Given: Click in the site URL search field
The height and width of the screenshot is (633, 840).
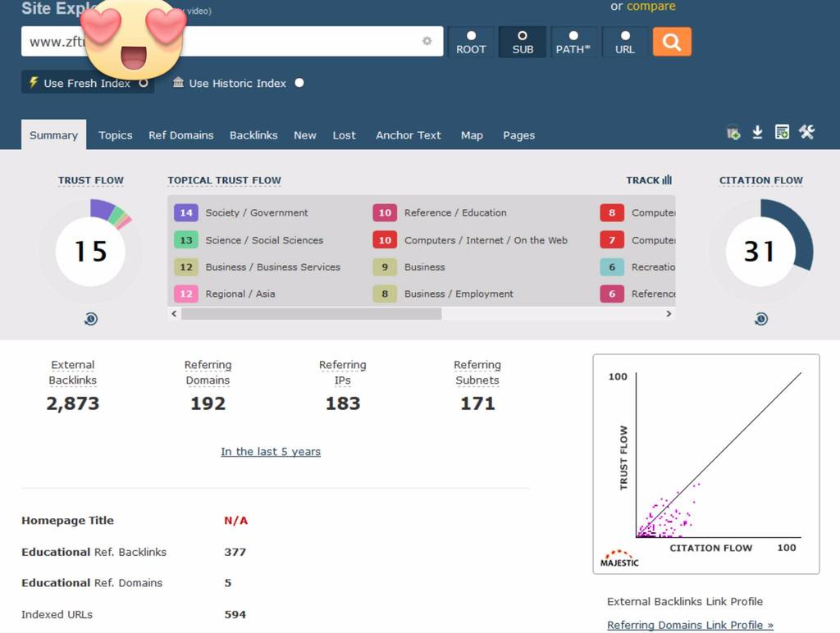Looking at the screenshot, I should 232,41.
